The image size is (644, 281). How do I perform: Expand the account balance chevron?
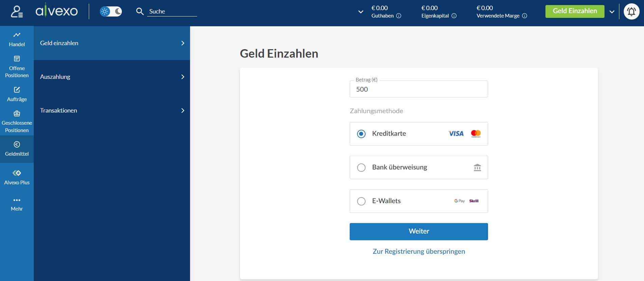pos(361,12)
